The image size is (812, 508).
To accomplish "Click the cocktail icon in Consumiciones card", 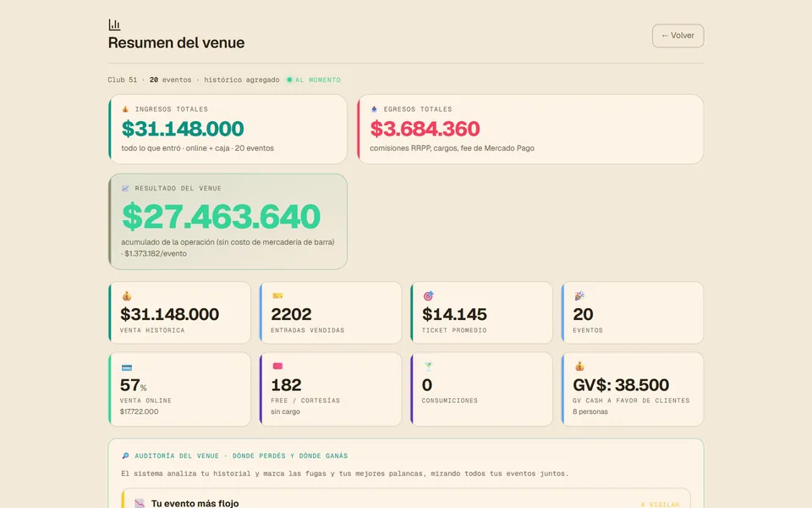I will click(x=428, y=367).
